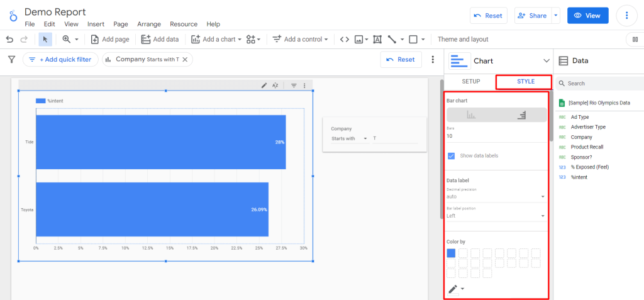This screenshot has width=644, height=300.
Task: Click the URL embed code icon
Action: [345, 40]
